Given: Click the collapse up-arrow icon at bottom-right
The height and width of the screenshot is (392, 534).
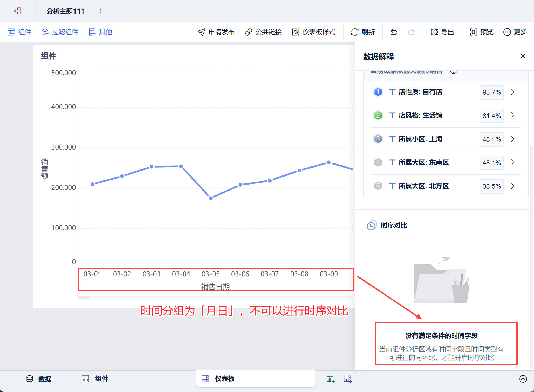Looking at the screenshot, I should click(x=523, y=379).
